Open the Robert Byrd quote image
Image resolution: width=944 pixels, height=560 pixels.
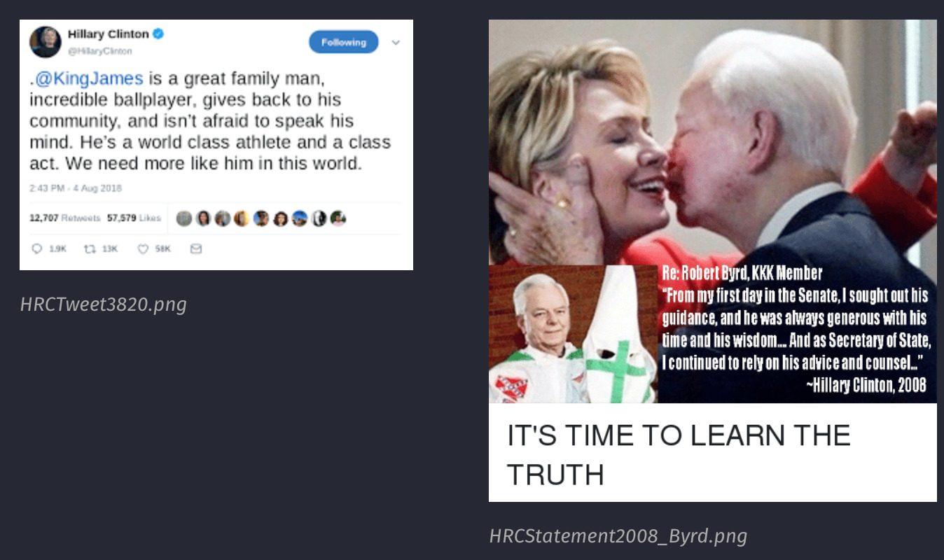point(712,211)
